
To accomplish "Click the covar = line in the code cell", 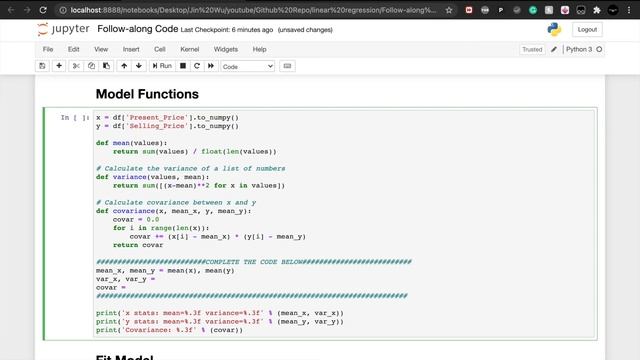I will pyautogui.click(x=111, y=288).
